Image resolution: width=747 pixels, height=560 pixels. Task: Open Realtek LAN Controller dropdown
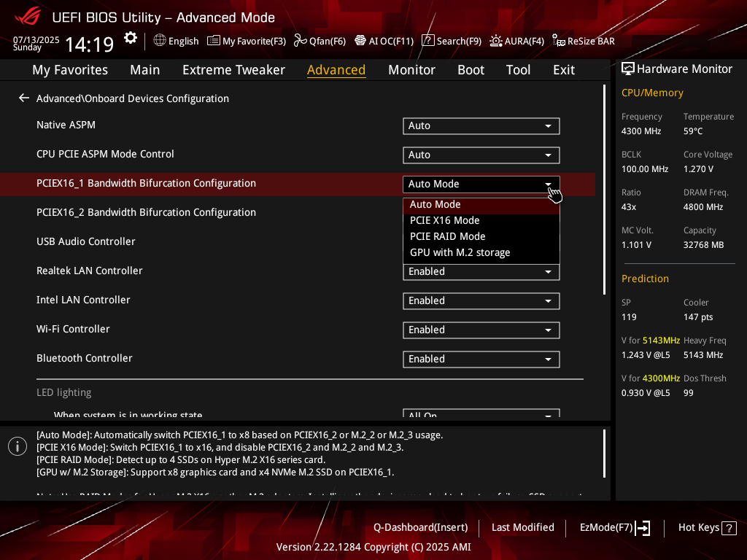pyautogui.click(x=481, y=272)
